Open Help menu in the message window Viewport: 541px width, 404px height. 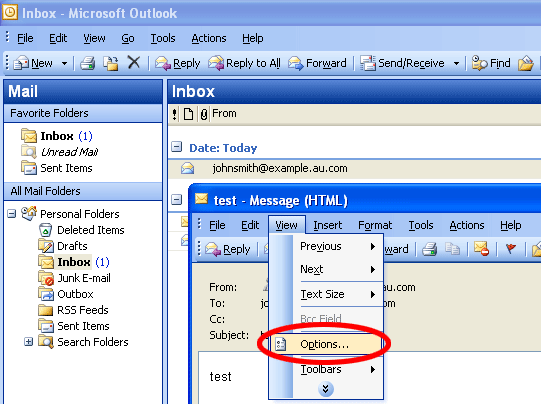click(x=511, y=225)
